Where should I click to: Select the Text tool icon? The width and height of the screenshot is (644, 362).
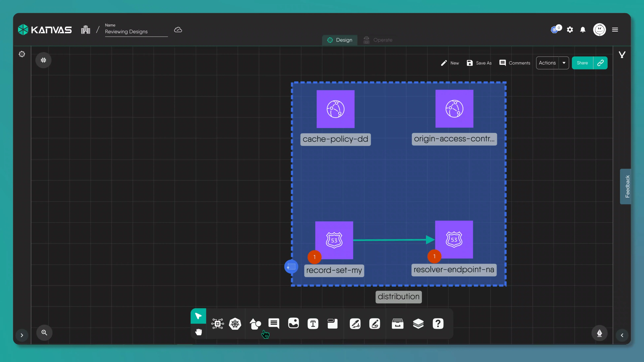point(313,324)
